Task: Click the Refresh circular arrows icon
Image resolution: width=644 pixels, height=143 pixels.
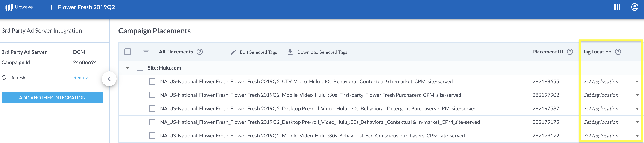Action: coord(4,78)
